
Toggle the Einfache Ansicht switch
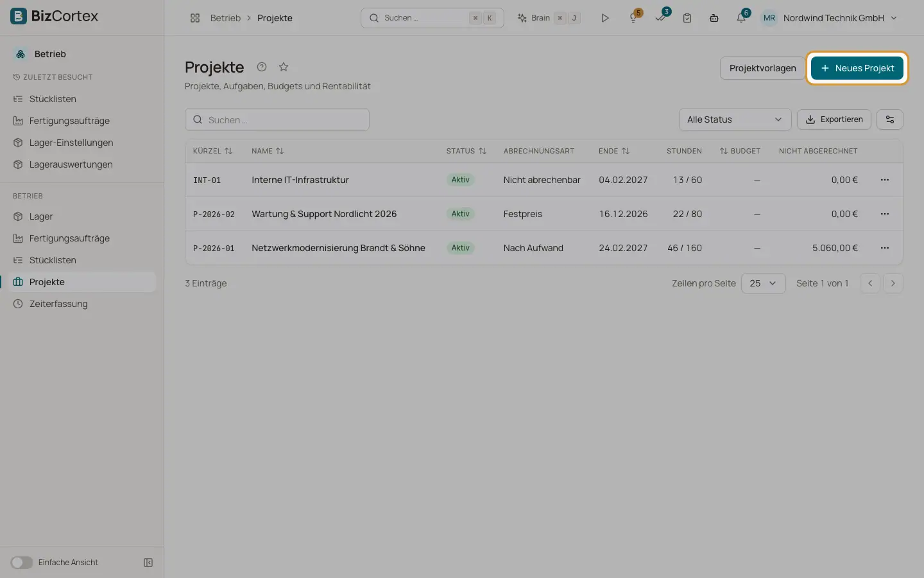21,563
